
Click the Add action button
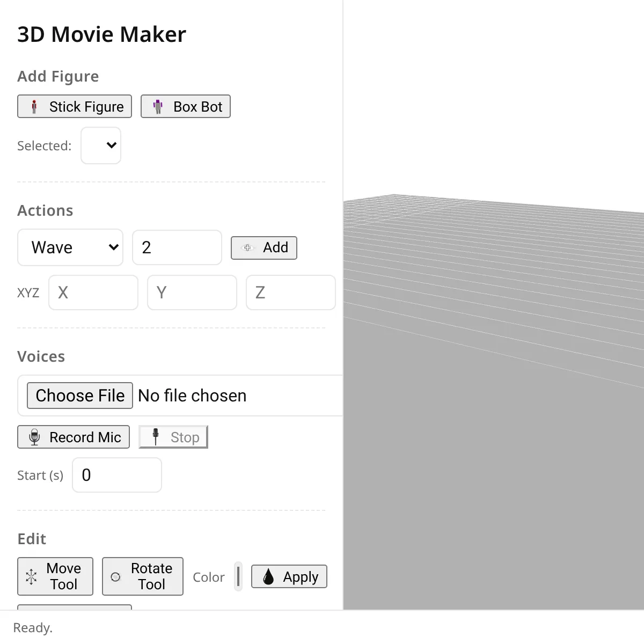click(x=264, y=248)
